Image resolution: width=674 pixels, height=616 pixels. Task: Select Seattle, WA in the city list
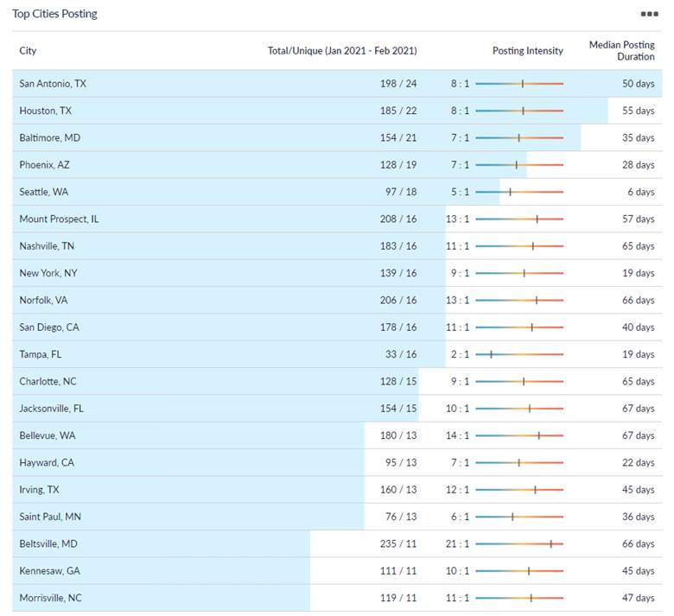[44, 192]
